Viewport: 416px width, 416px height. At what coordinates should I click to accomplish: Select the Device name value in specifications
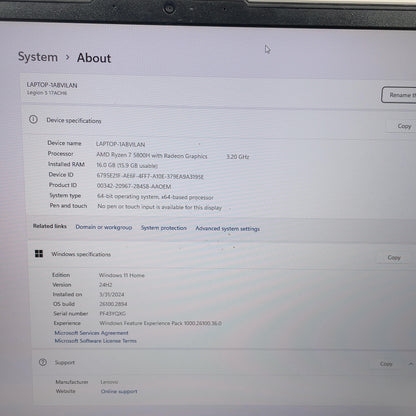point(120,144)
